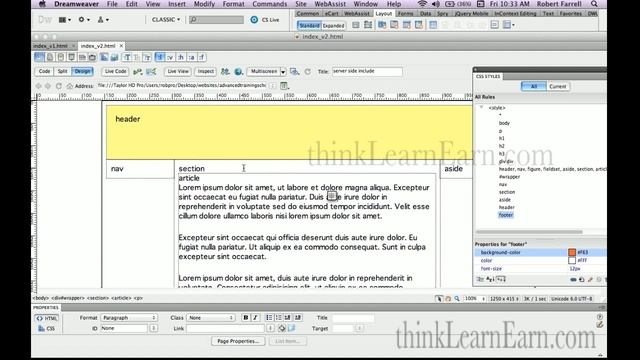This screenshot has height=360, width=640.
Task: Click the File Management icon
Action: 225,71
